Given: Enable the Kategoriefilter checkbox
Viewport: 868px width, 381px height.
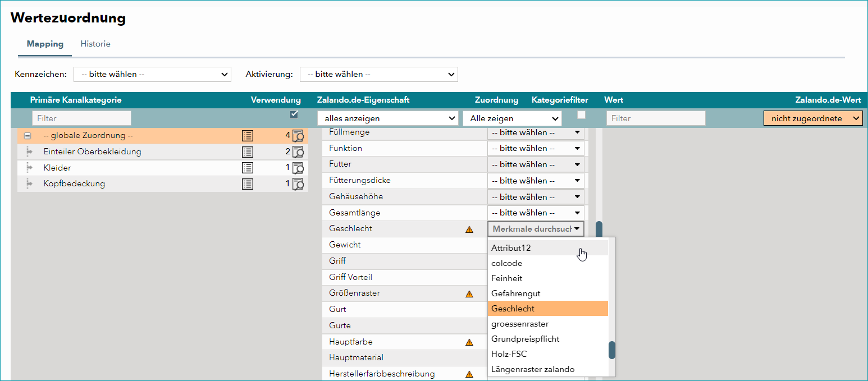Looking at the screenshot, I should (x=581, y=115).
